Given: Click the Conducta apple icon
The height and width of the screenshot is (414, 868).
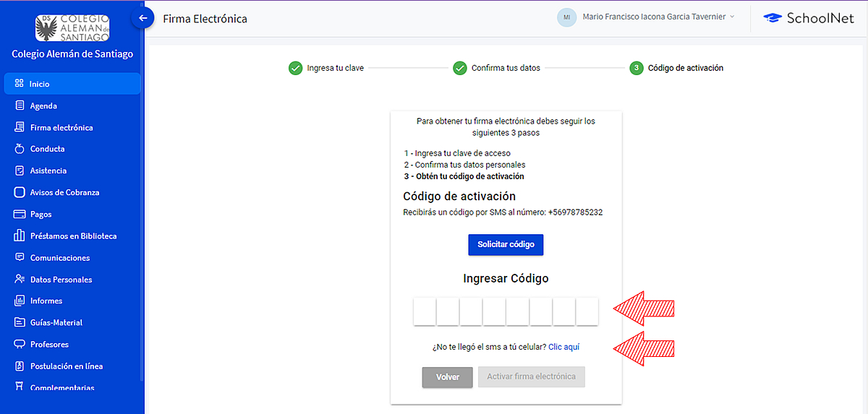Looking at the screenshot, I should click(x=20, y=149).
